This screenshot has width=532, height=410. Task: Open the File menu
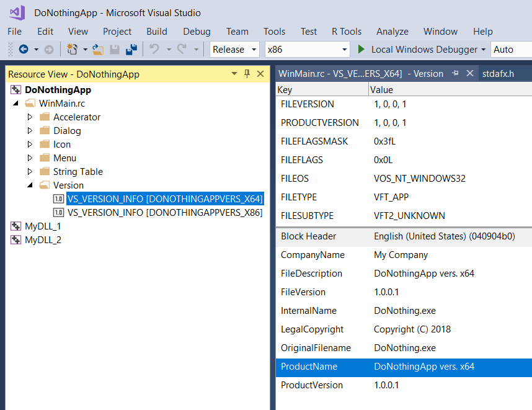(15, 32)
